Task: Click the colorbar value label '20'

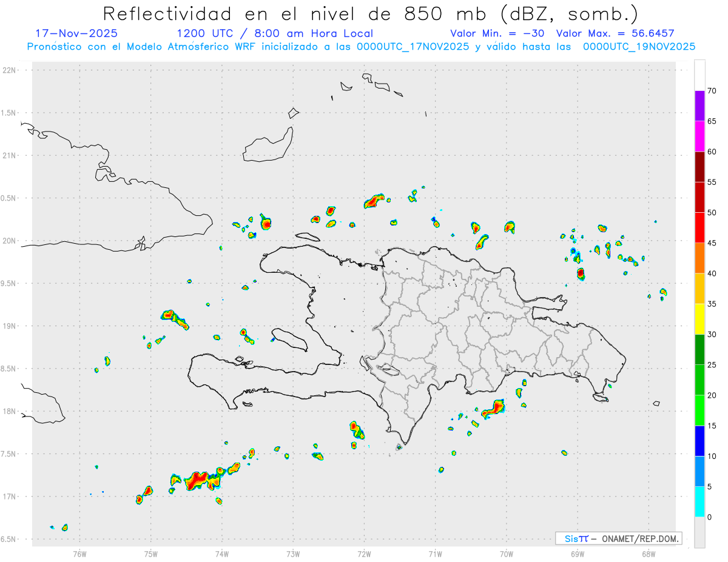Action: pos(712,395)
